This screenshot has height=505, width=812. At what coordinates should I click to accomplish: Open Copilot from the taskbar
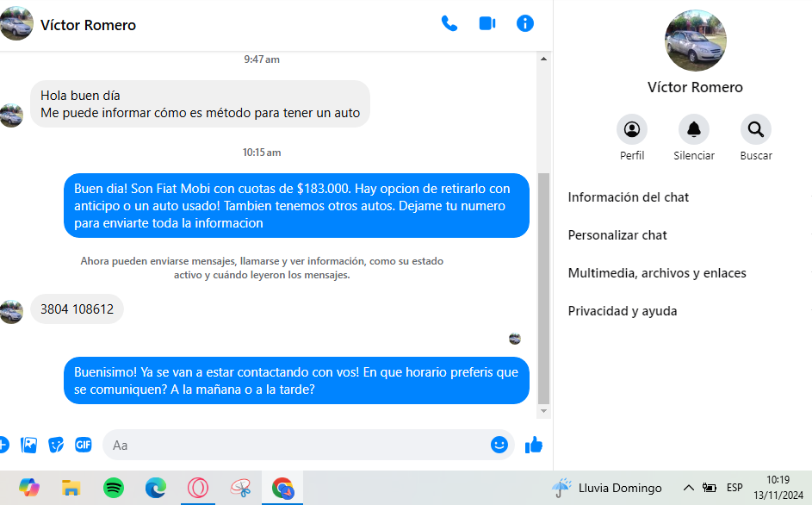pos(29,488)
